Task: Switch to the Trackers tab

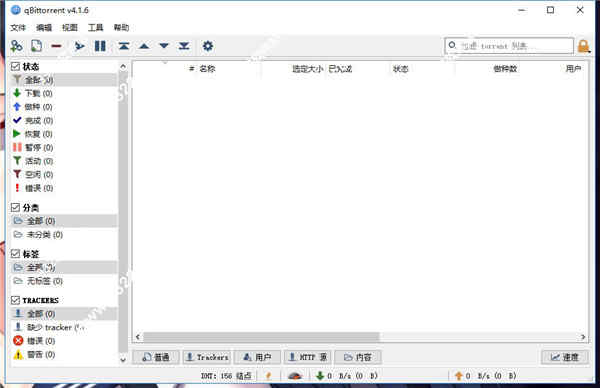Action: [207, 357]
